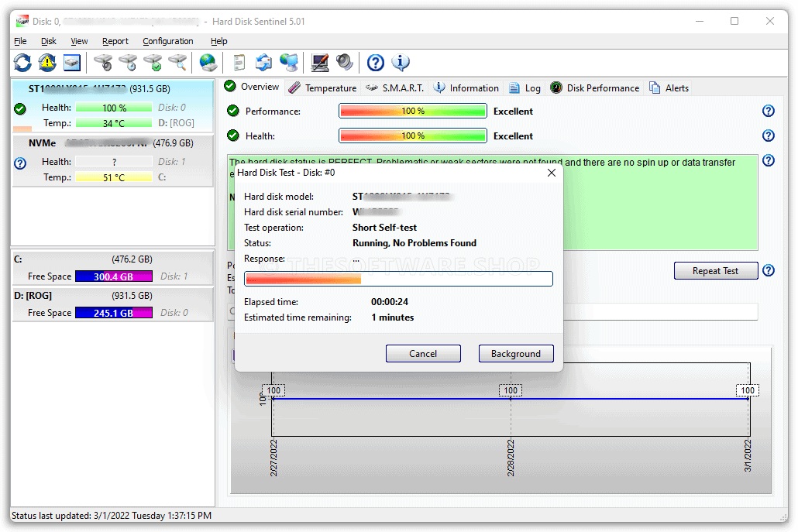
Task: Click the unknown-status question icon for NVMe disk
Action: click(x=20, y=163)
